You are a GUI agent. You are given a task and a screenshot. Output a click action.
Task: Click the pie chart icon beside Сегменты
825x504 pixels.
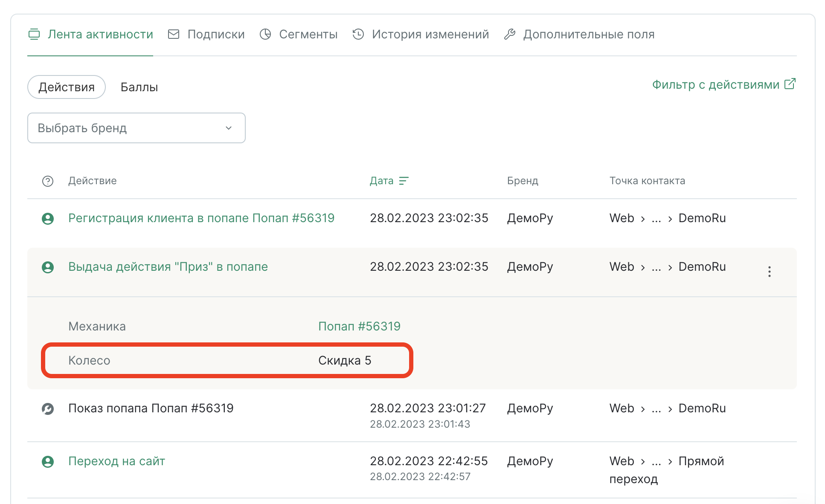point(265,34)
